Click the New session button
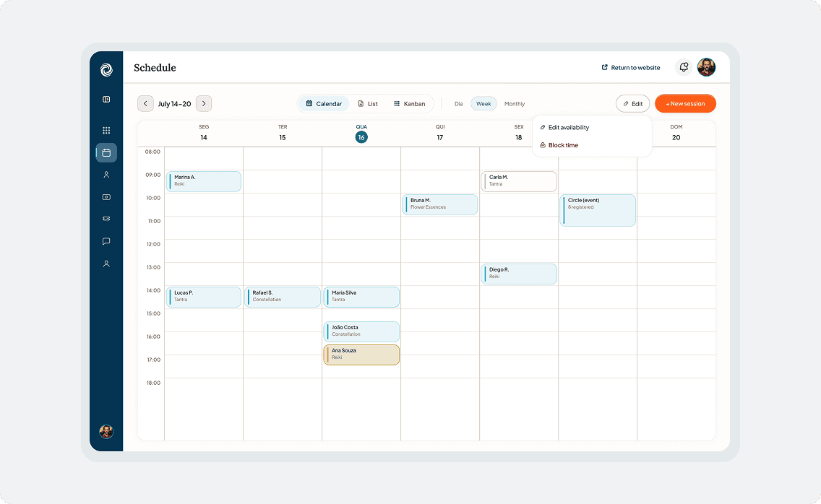821x504 pixels. tap(685, 104)
